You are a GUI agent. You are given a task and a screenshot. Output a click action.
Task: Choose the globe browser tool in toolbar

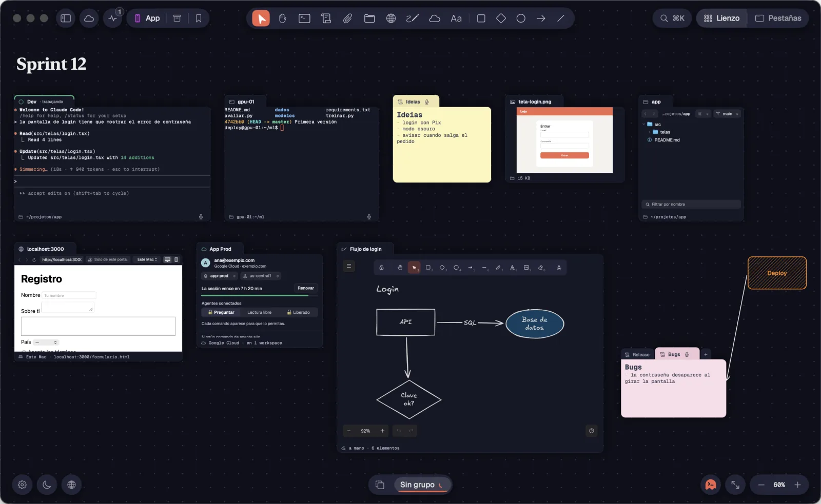coord(391,18)
